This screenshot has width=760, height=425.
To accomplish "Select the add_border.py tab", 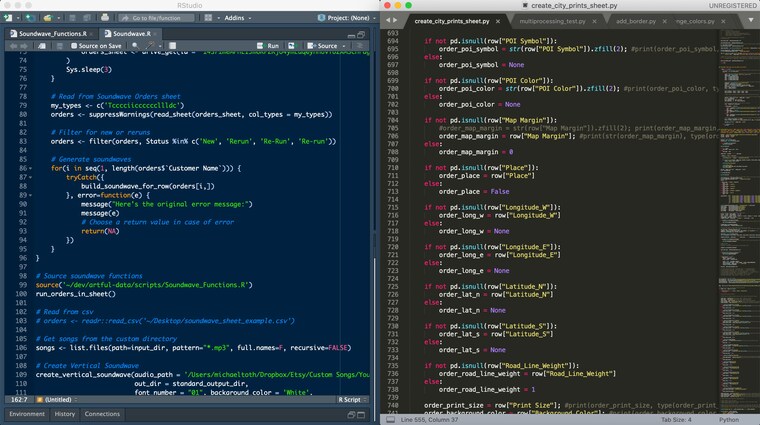I will click(636, 21).
